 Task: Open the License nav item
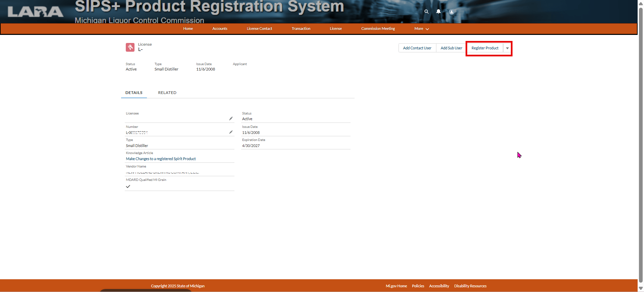click(335, 29)
